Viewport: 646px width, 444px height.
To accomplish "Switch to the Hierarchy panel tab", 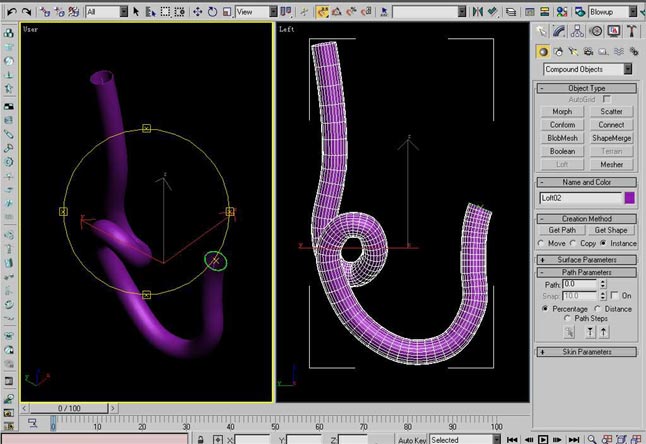I will click(x=578, y=31).
